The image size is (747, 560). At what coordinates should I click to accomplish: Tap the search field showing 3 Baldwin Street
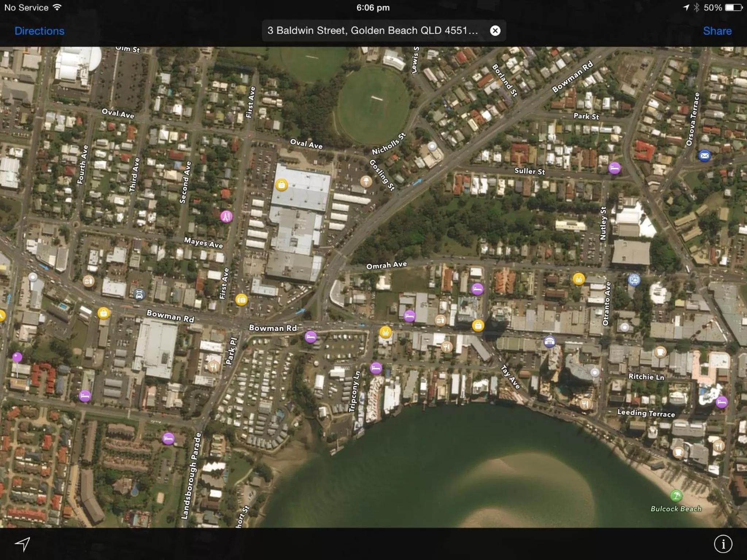coord(372,31)
